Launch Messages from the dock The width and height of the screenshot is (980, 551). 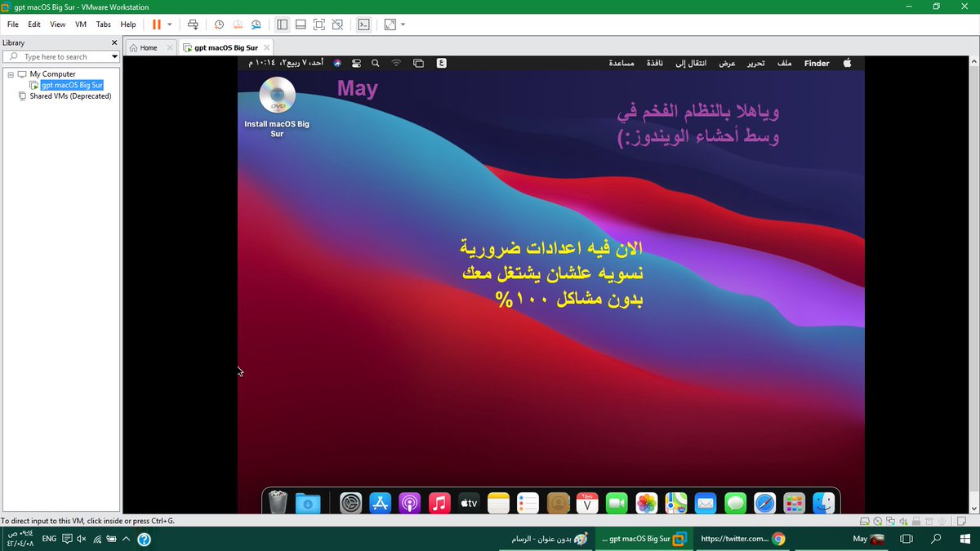735,504
